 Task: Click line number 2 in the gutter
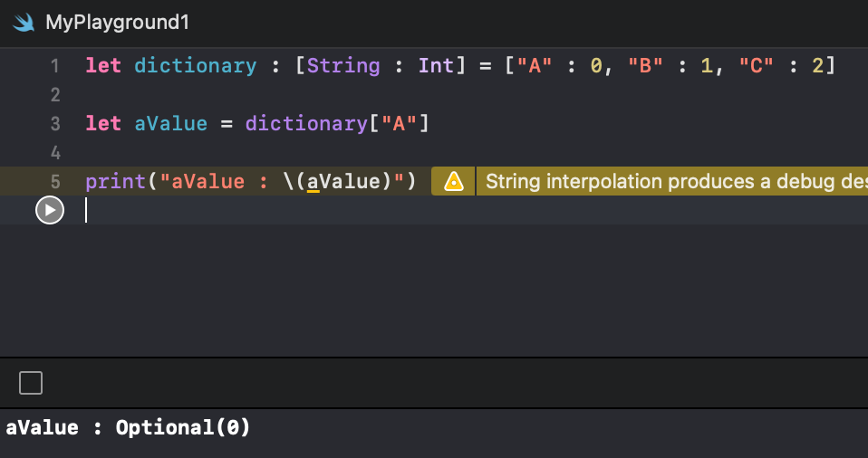click(x=54, y=95)
